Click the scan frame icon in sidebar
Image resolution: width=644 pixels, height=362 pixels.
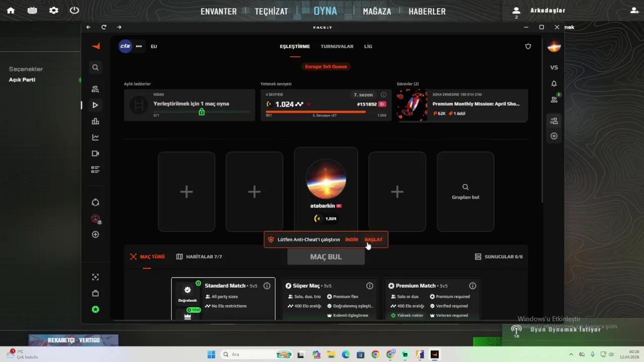96,277
